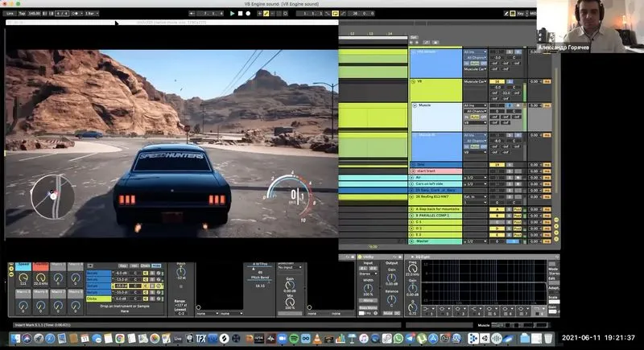The height and width of the screenshot is (350, 644).
Task: Select the Clicks chain in rack
Action: 98,299
